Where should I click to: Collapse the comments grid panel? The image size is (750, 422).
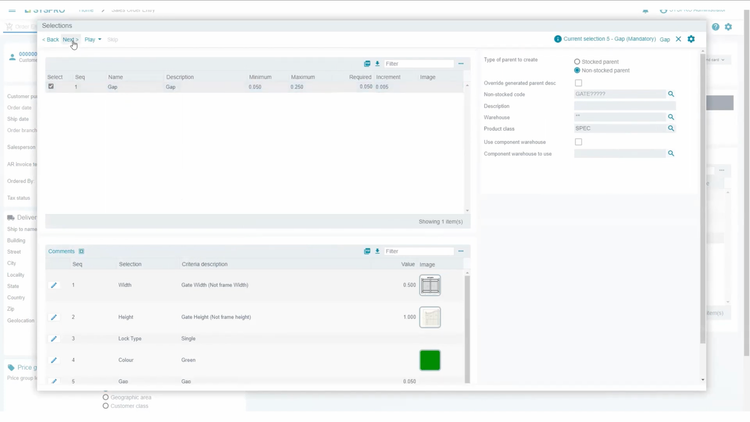(461, 251)
